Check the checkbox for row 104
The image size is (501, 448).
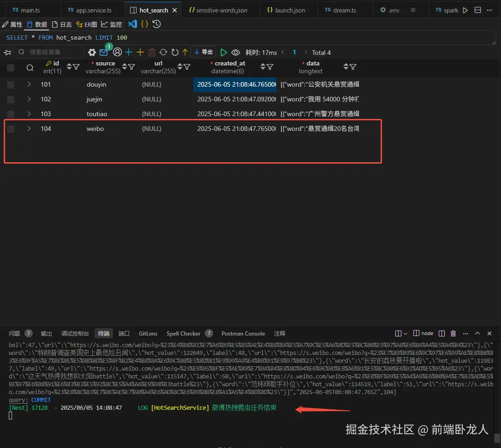click(x=11, y=129)
